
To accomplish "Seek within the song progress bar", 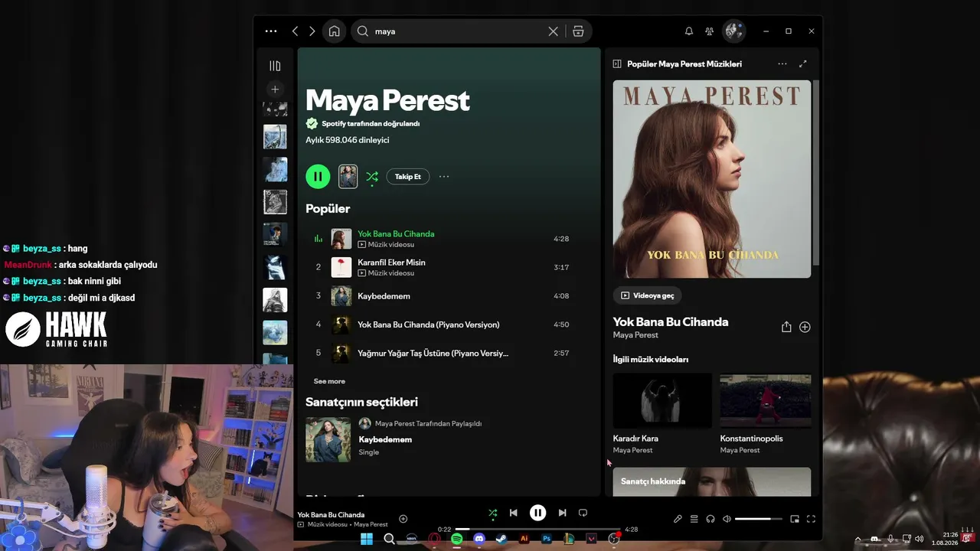I will click(x=538, y=529).
